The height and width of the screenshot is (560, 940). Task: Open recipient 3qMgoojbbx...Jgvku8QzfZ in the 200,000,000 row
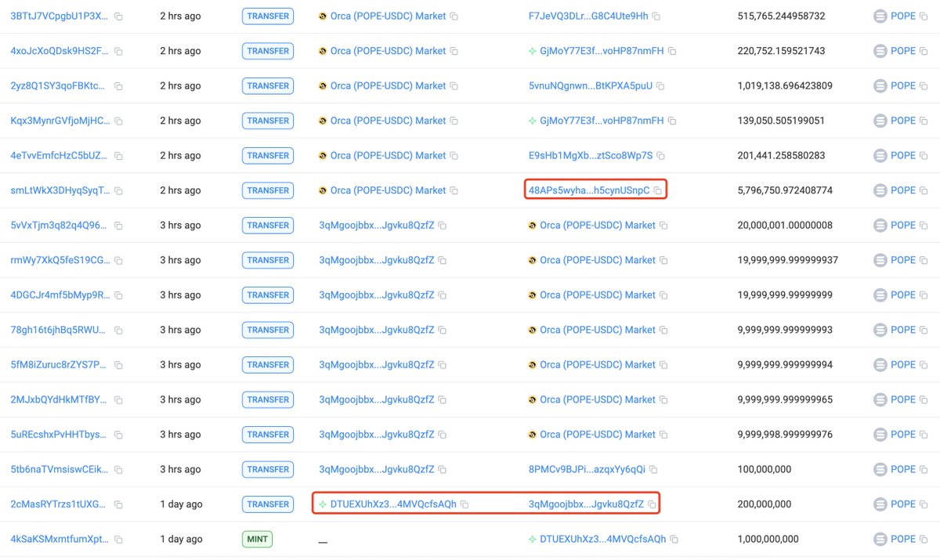pyautogui.click(x=586, y=504)
